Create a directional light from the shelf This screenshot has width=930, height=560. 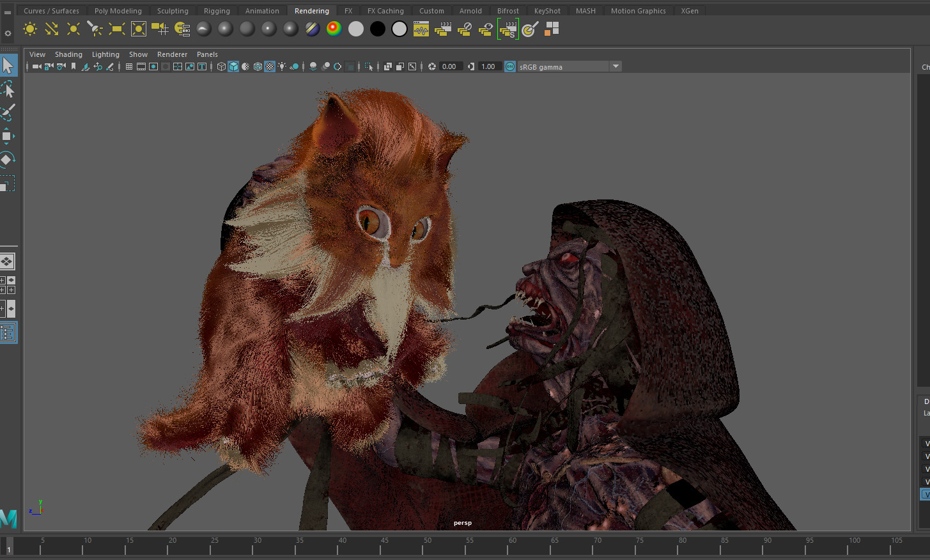[x=52, y=29]
